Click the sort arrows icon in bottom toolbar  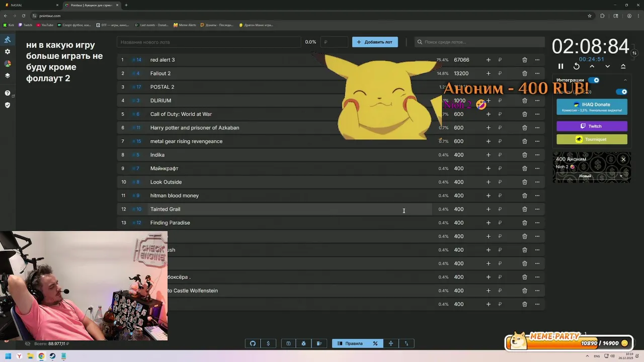406,343
